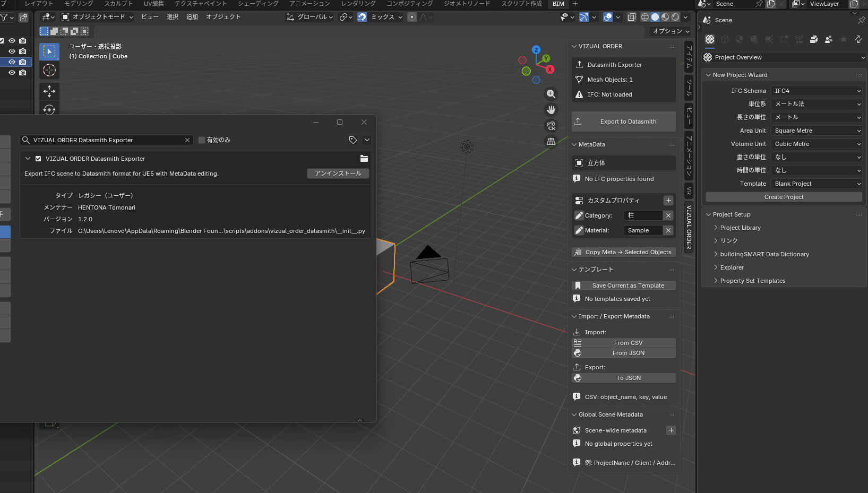Uncheck VIZUAL ORDER Datasmith Exporter addon
868x493 pixels.
(x=38, y=159)
